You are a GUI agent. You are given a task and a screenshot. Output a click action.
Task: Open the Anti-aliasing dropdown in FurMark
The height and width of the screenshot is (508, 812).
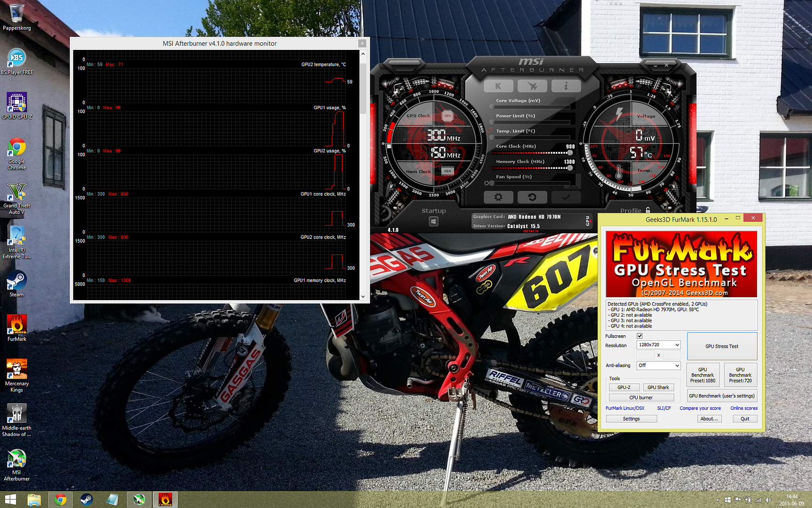click(x=658, y=365)
